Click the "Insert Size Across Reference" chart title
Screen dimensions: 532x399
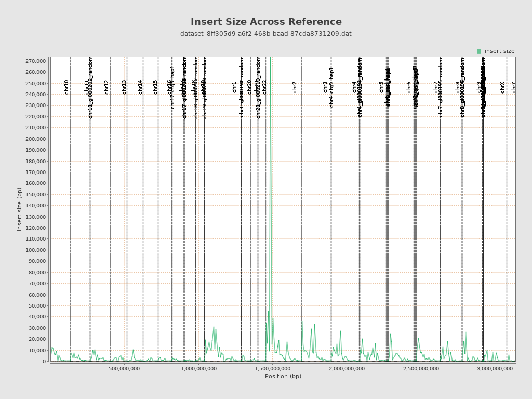[266, 22]
